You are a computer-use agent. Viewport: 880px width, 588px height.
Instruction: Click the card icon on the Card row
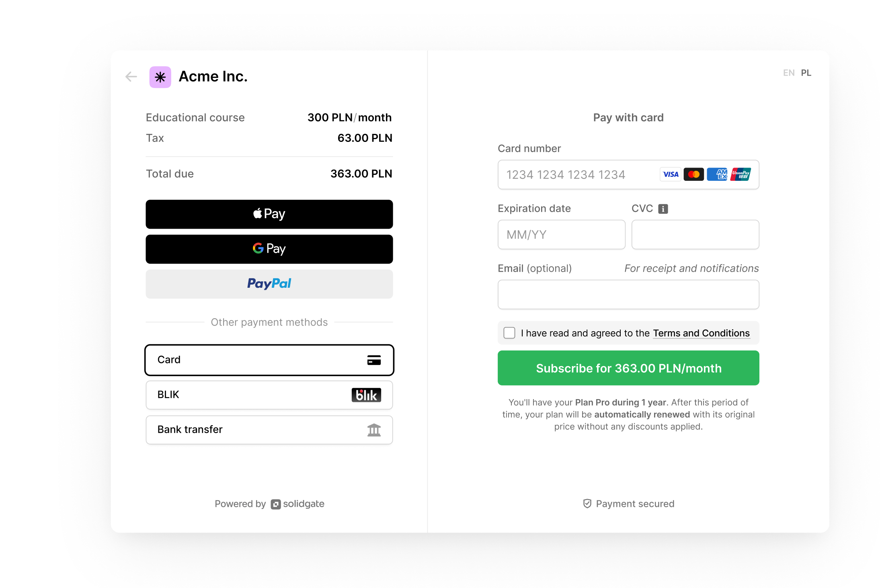[x=374, y=360]
